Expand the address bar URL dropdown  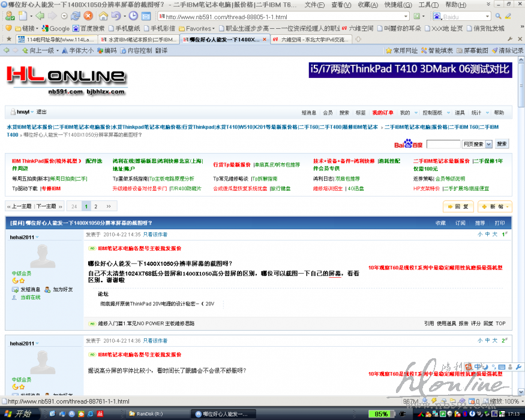(406, 16)
